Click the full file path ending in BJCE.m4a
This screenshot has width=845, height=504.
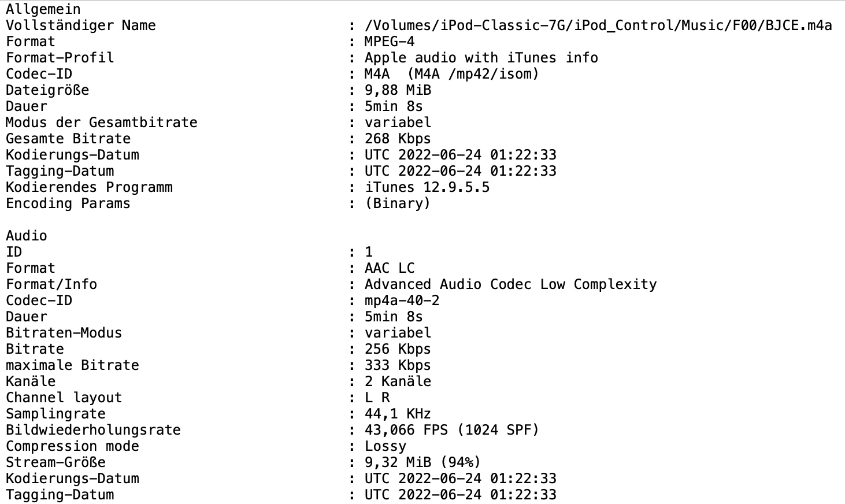pyautogui.click(x=598, y=25)
